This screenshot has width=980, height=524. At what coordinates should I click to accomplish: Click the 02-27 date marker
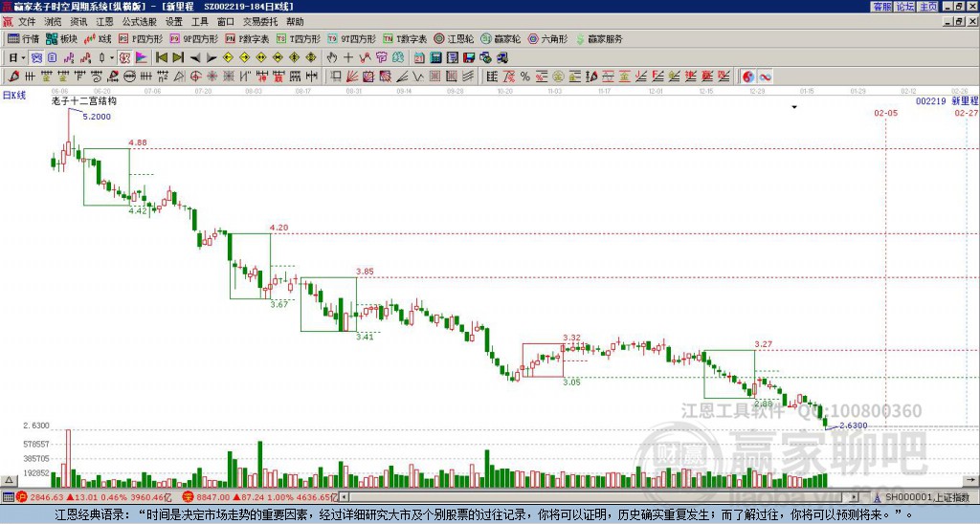967,113
